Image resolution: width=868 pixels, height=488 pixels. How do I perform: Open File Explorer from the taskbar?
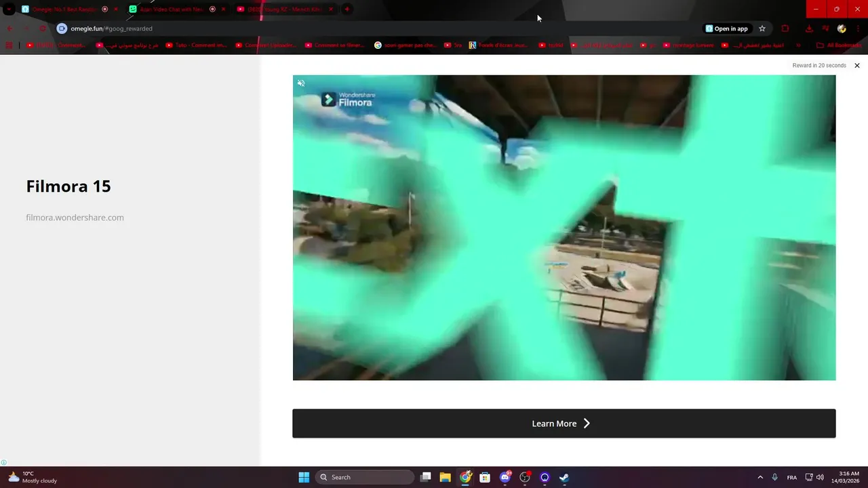pyautogui.click(x=446, y=477)
